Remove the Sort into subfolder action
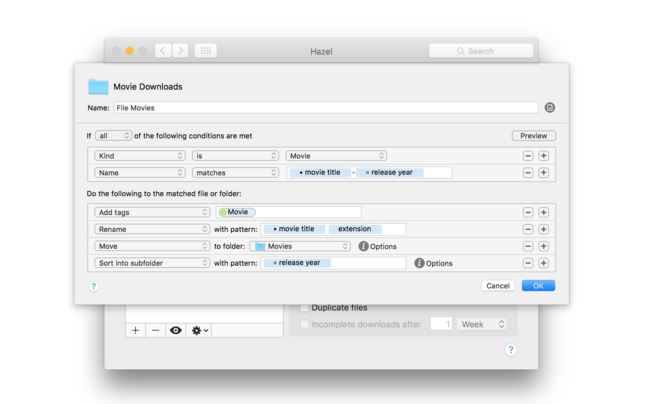650x404 pixels. [x=528, y=263]
